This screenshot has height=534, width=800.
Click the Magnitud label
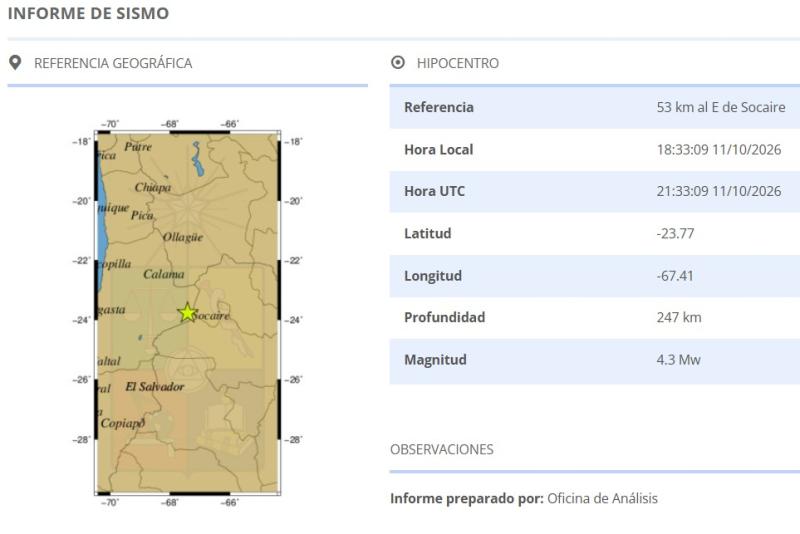pyautogui.click(x=435, y=360)
